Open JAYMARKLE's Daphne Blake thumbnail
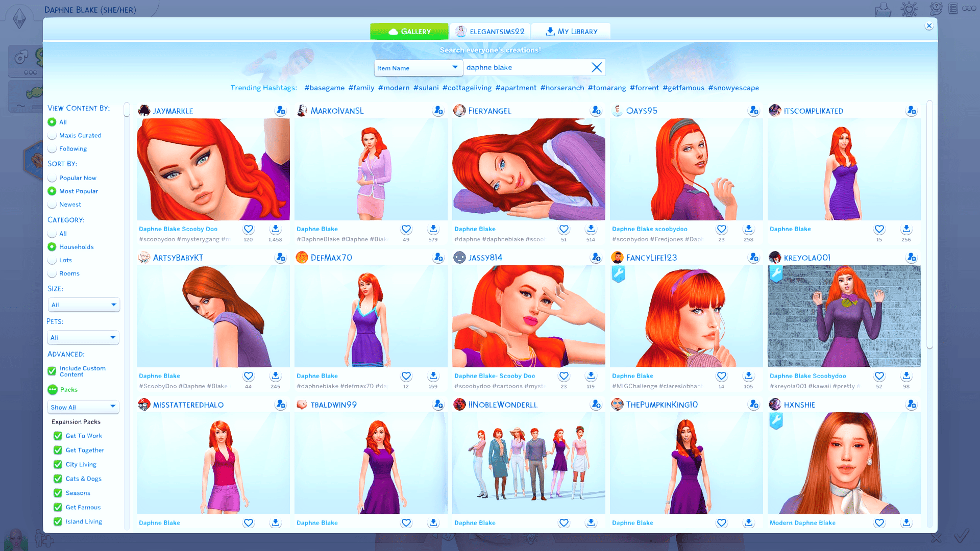Viewport: 980px width, 551px height. (213, 169)
